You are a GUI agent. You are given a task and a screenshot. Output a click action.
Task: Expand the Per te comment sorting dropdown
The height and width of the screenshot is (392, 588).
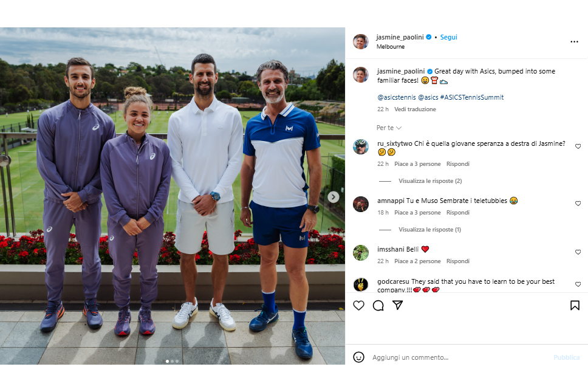point(389,128)
